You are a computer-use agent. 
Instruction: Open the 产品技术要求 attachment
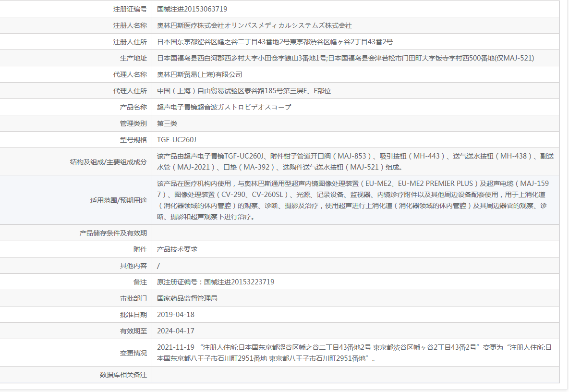(177, 249)
